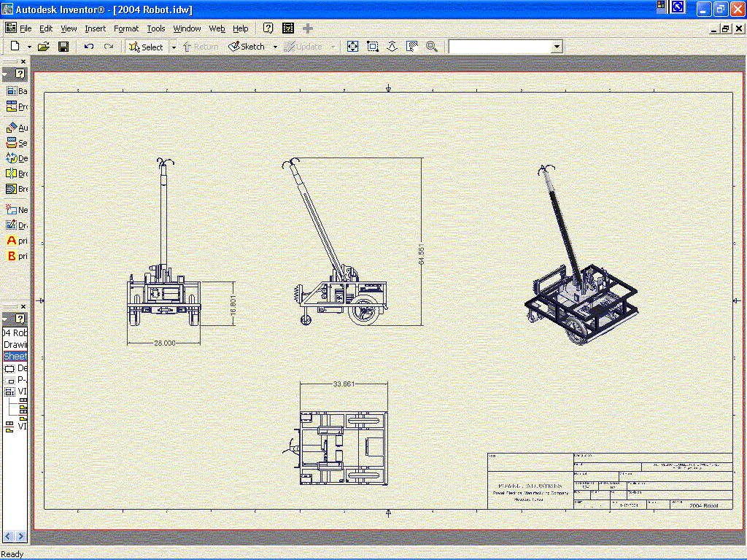Viewport: 747px width, 560px height.
Task: Choose the Section View tool
Action: 16,142
